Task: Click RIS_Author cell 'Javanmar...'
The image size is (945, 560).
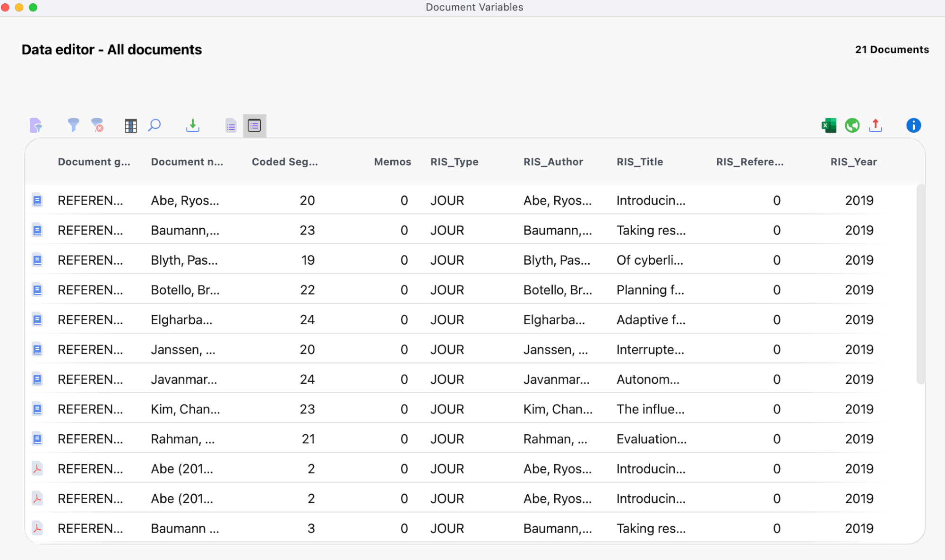Action: 556,379
